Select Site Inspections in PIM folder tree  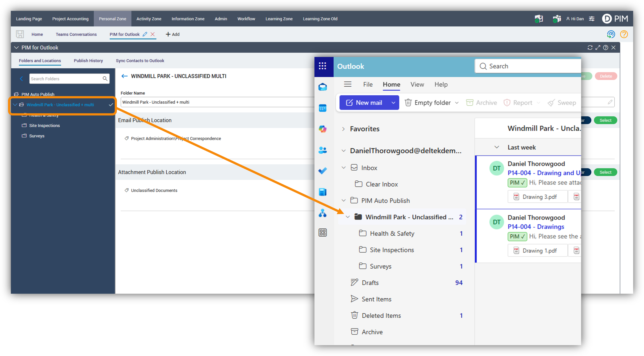(x=44, y=125)
